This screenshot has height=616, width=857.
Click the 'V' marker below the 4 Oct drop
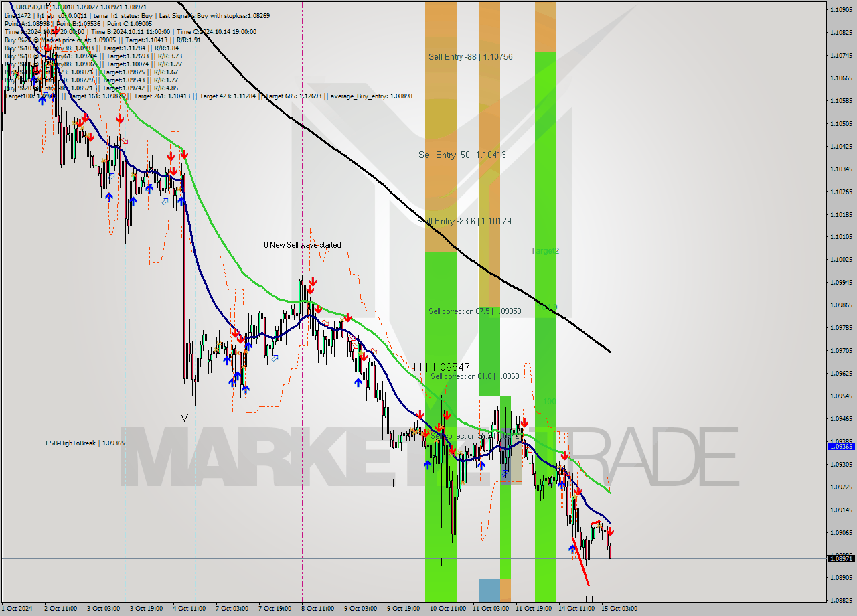click(184, 417)
